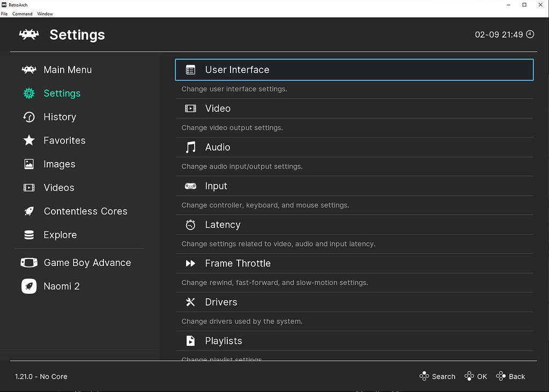
Task: Click the Frame Throttle fast-forward icon
Action: click(190, 263)
